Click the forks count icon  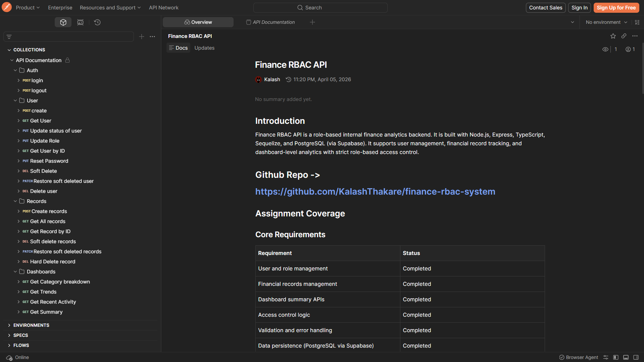coord(628,49)
